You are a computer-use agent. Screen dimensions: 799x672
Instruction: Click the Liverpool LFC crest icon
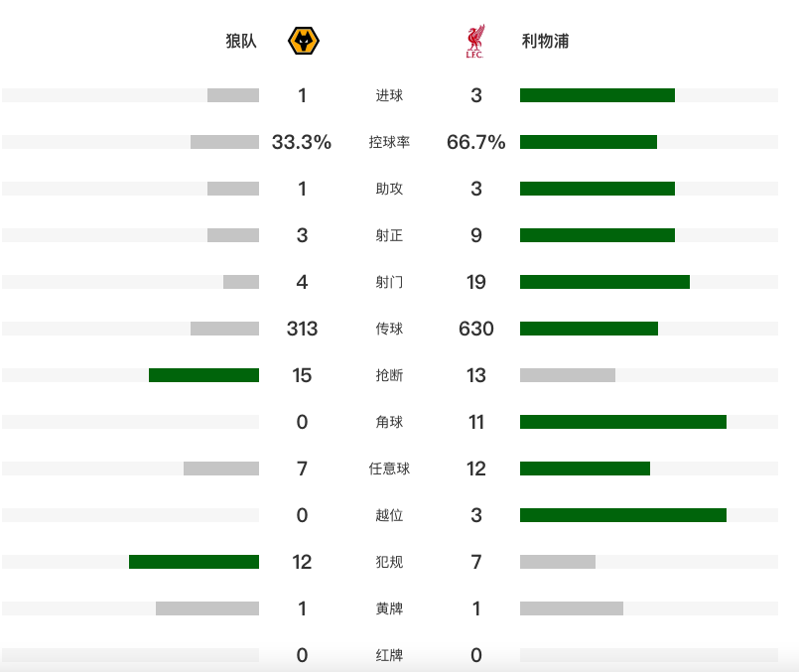coord(475,42)
